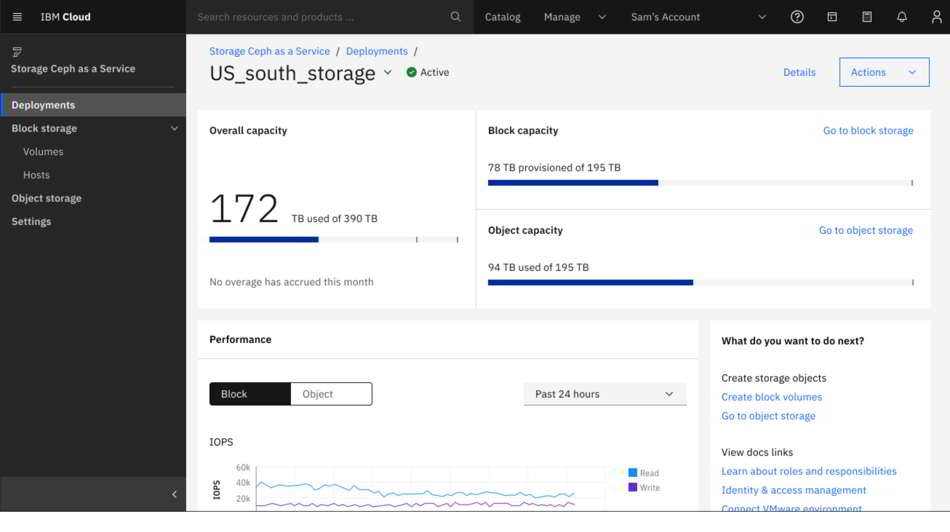The image size is (950, 532).
Task: Click the Object capacity progress bar
Action: click(700, 282)
